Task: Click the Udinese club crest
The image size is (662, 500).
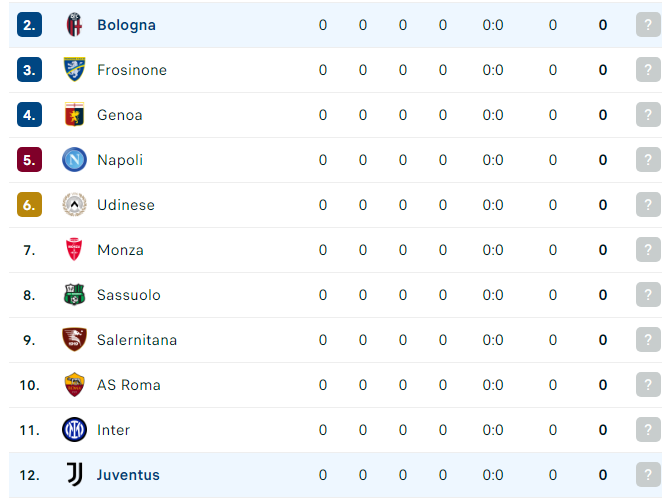Action: [x=74, y=205]
